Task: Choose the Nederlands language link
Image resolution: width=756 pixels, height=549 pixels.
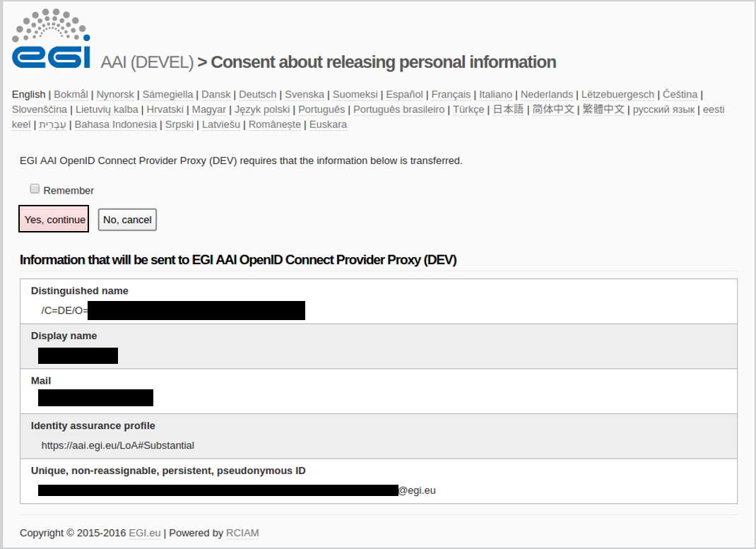Action: [x=547, y=95]
